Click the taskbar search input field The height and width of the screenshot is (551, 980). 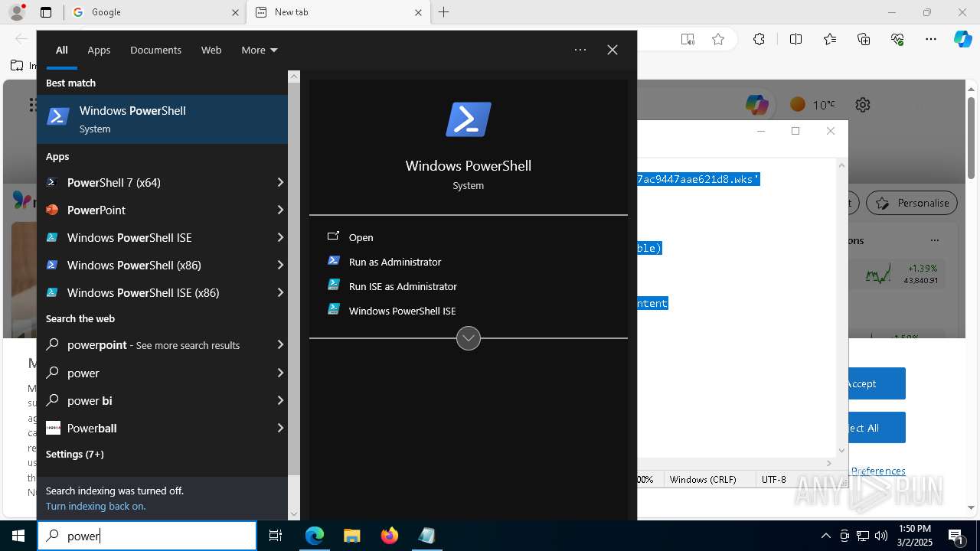tap(147, 536)
